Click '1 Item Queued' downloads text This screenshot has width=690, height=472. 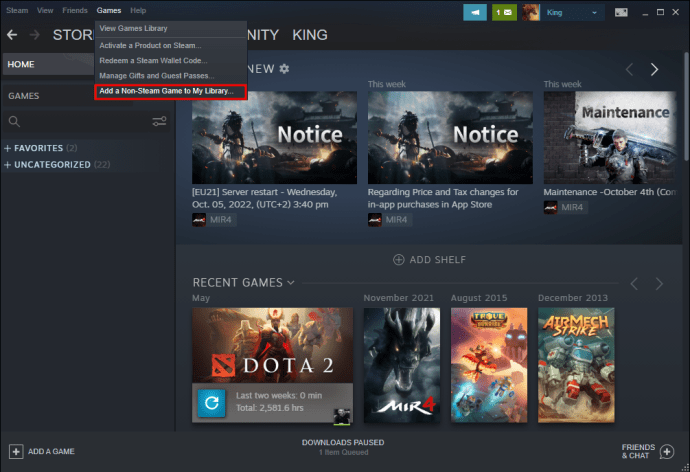pyautogui.click(x=343, y=452)
